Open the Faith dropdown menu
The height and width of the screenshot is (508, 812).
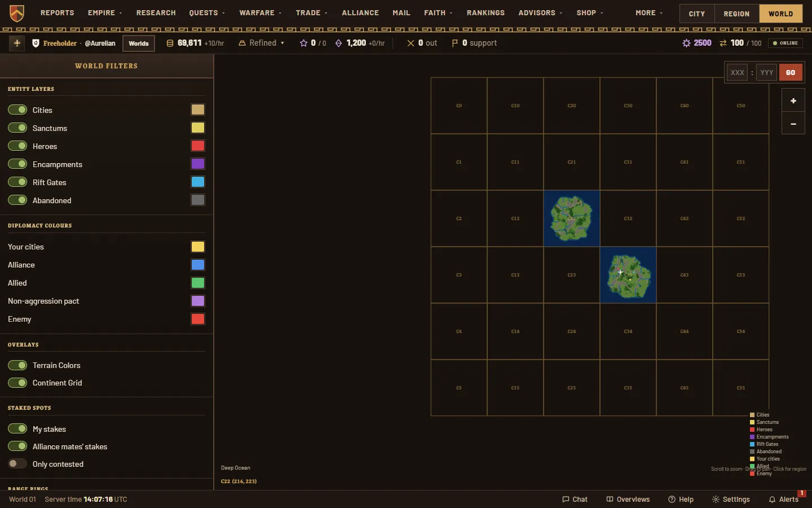[x=438, y=12]
